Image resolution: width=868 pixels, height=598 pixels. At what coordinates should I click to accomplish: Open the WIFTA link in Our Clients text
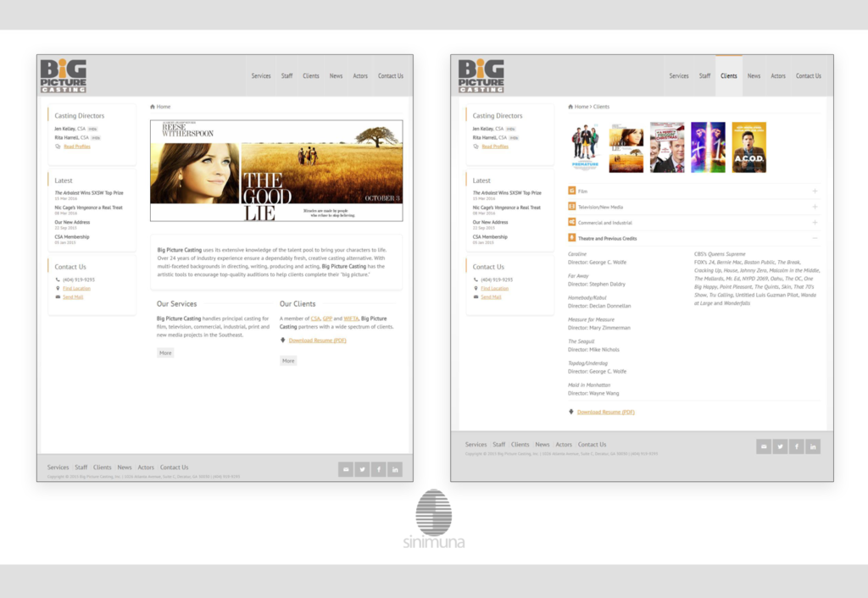pyautogui.click(x=351, y=318)
